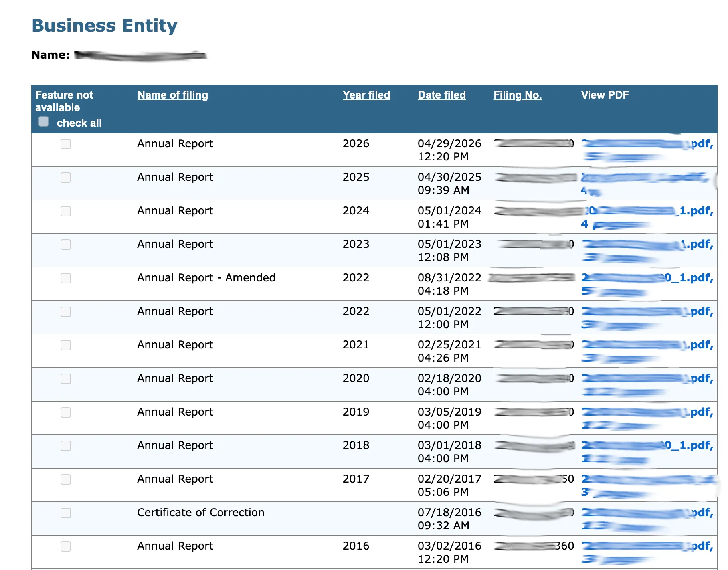This screenshot has height=570, width=728.
Task: Click the year '2019' cell
Action: pyautogui.click(x=356, y=412)
